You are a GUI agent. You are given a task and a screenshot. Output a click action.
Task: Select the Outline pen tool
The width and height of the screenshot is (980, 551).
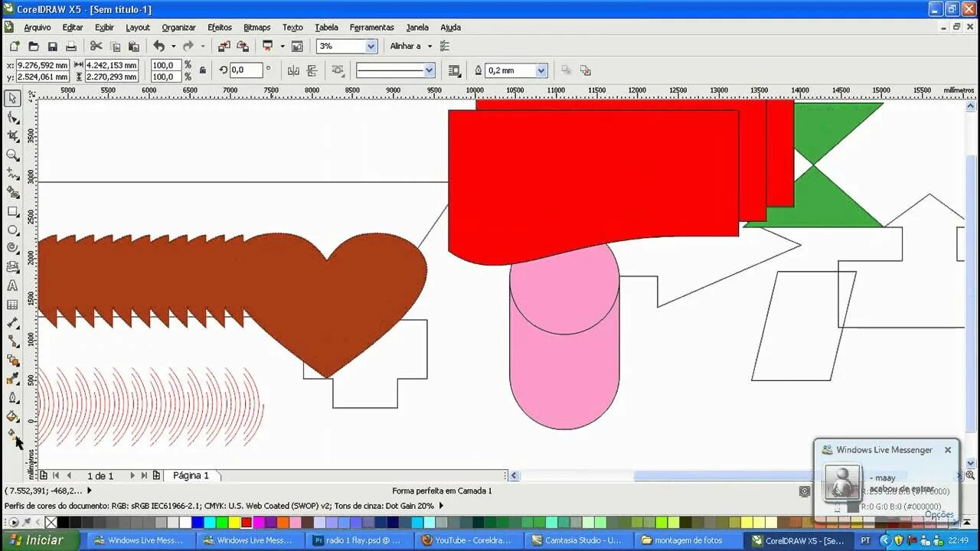pos(12,398)
